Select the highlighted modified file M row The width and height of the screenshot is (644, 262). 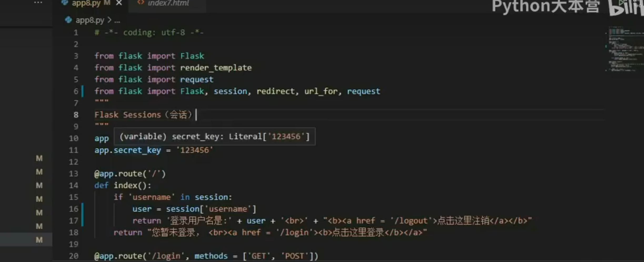coord(26,240)
